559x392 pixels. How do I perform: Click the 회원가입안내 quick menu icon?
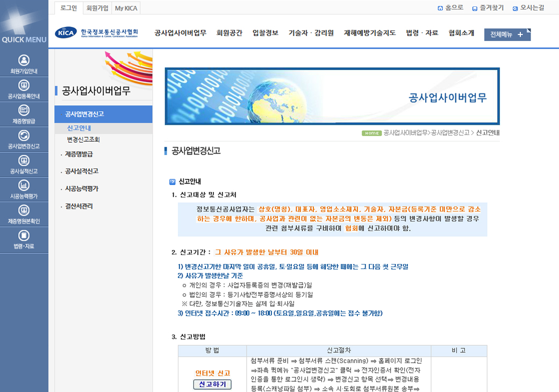pyautogui.click(x=24, y=60)
